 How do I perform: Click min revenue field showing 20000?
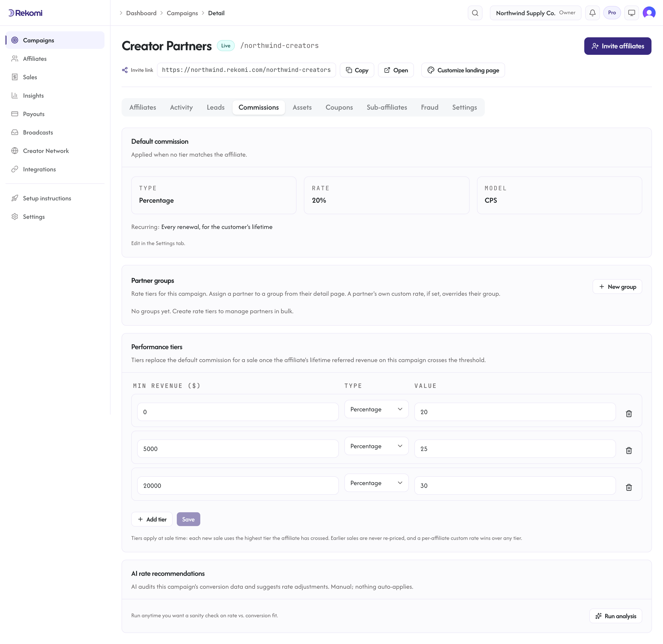click(238, 486)
